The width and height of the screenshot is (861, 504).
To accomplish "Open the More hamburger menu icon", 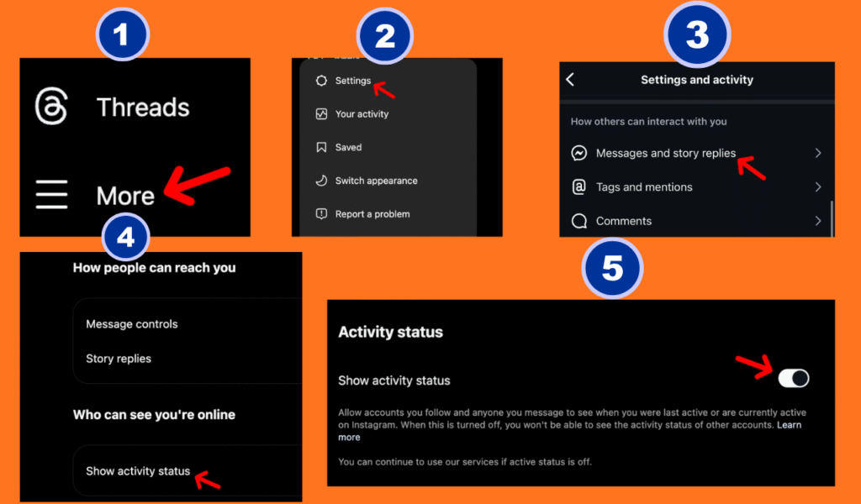I will [51, 195].
